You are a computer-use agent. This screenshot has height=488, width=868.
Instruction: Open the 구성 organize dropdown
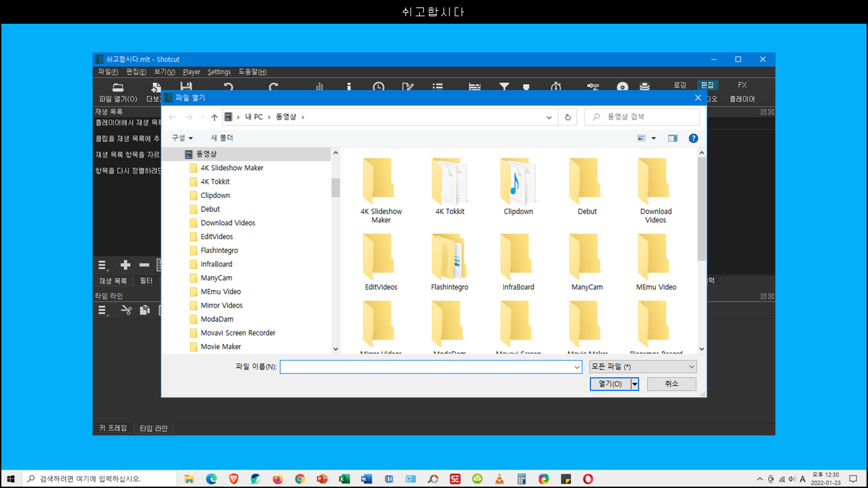click(x=182, y=138)
